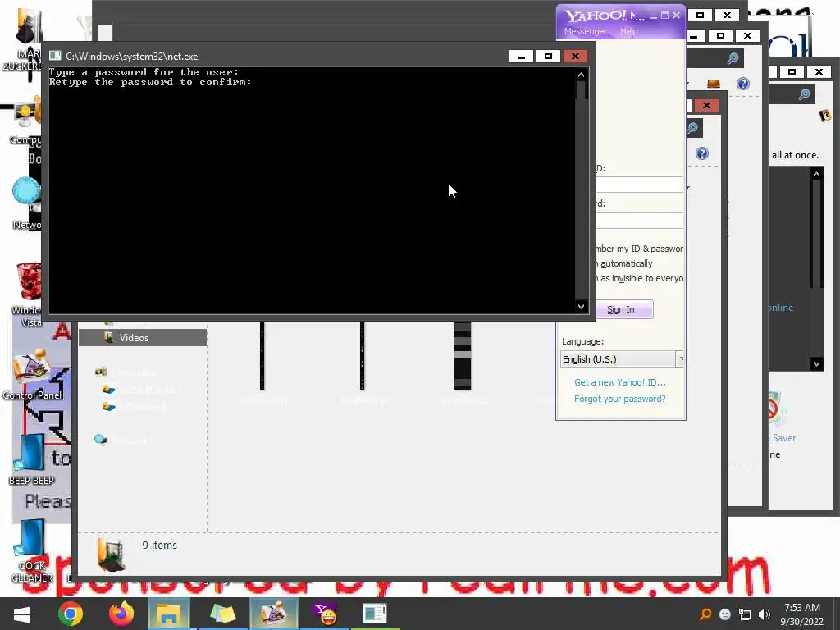Close the Yahoo Messenger window
This screenshot has height=630, width=840.
coord(677,16)
